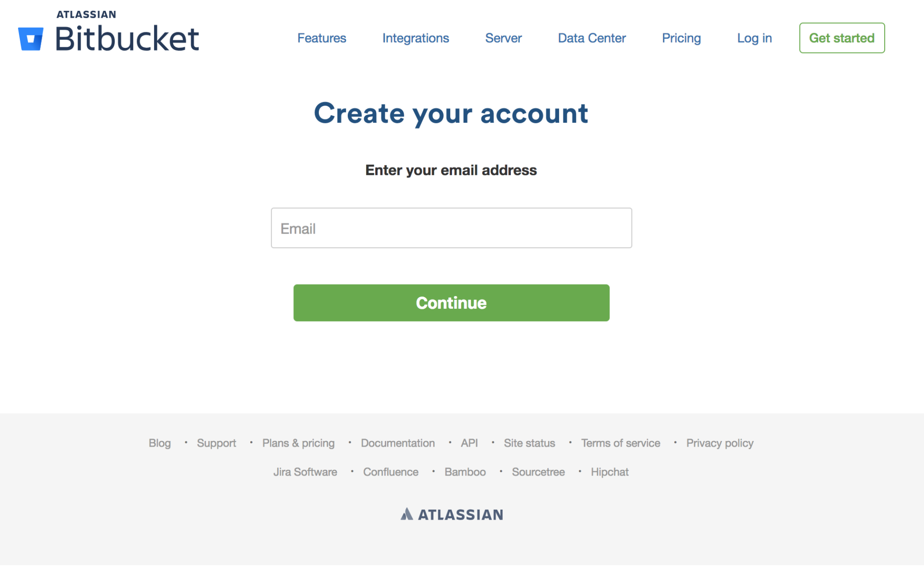
Task: Read the Terms of service
Action: tap(620, 443)
